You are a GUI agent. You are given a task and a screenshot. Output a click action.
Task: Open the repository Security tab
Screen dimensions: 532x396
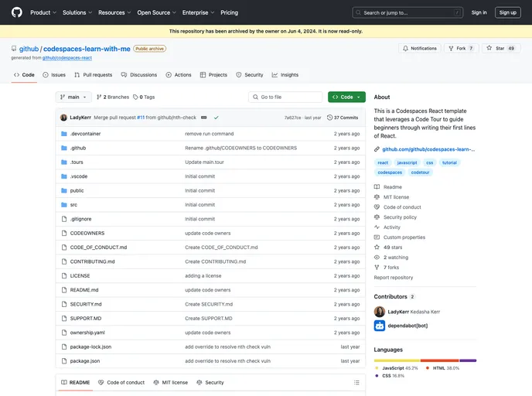point(249,75)
